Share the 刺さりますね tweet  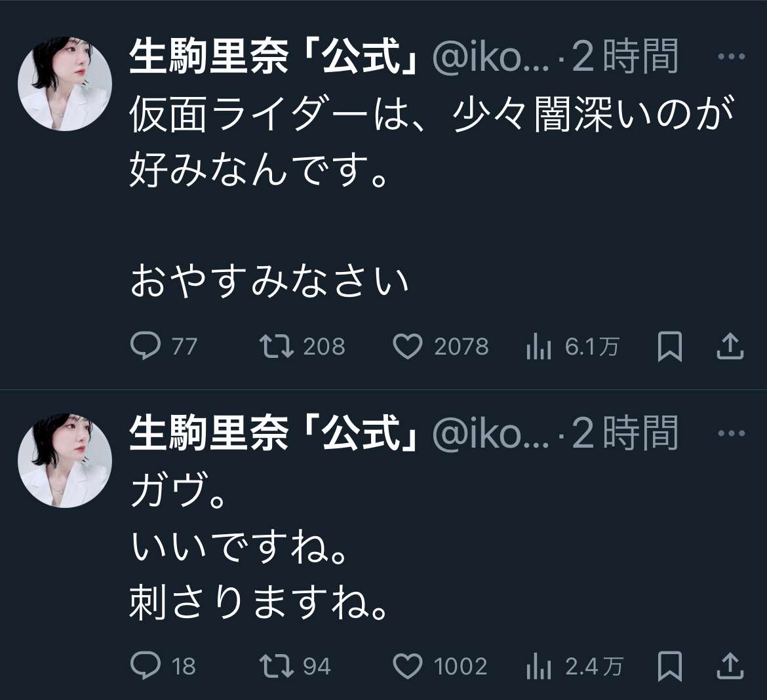(729, 666)
